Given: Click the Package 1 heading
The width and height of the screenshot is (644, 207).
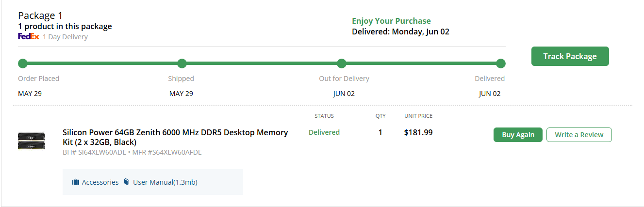Looking at the screenshot, I should (40, 16).
